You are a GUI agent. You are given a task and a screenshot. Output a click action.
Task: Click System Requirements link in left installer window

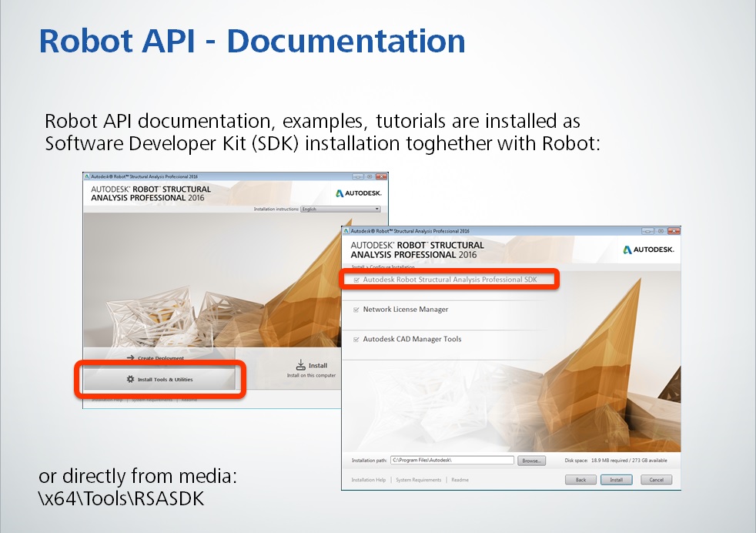coord(152,400)
